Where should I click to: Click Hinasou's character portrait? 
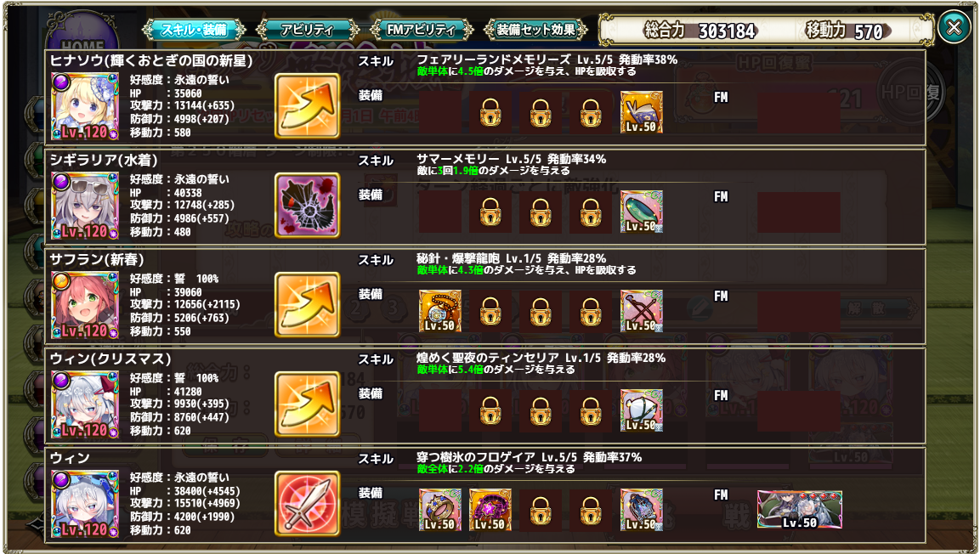84,106
